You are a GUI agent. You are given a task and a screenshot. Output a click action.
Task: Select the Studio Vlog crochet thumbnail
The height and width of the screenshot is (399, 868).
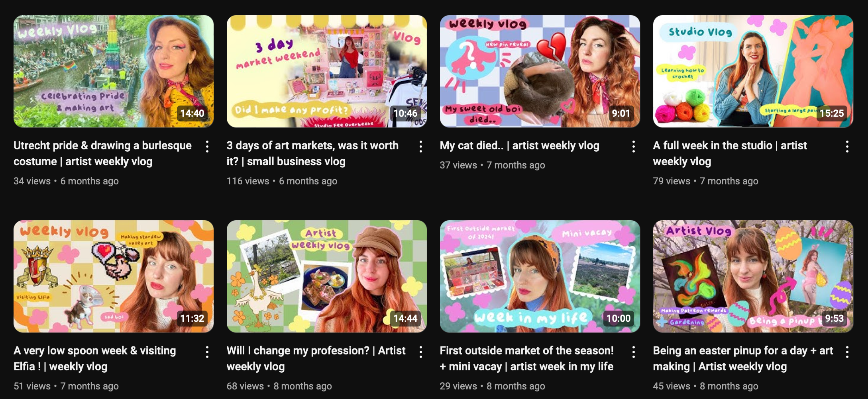point(753,71)
